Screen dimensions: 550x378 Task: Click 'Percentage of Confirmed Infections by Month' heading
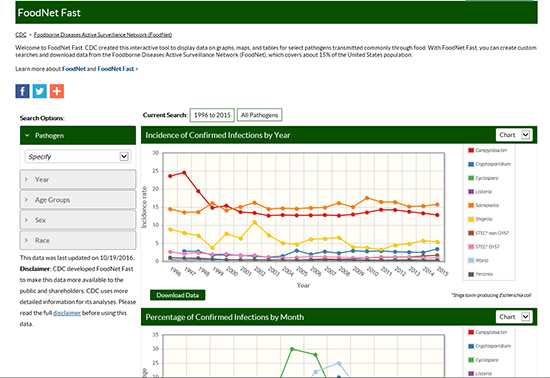[225, 317]
